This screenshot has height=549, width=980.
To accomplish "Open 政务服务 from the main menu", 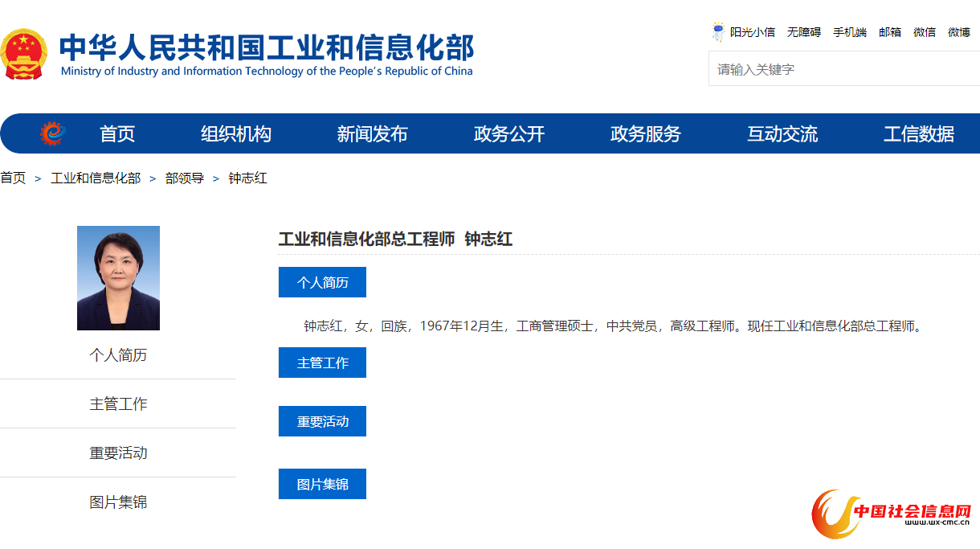I will 646,134.
